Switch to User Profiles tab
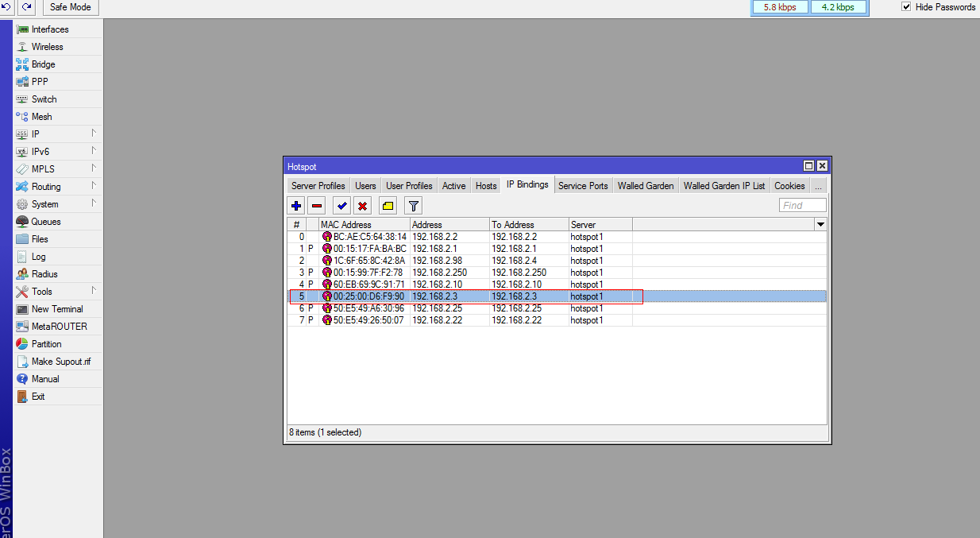980x538 pixels. (409, 186)
